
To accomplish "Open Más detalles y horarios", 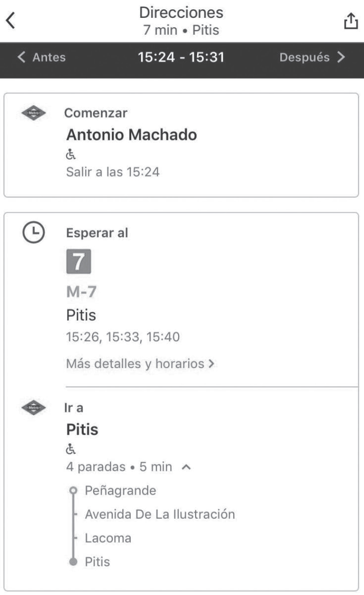I will click(135, 363).
